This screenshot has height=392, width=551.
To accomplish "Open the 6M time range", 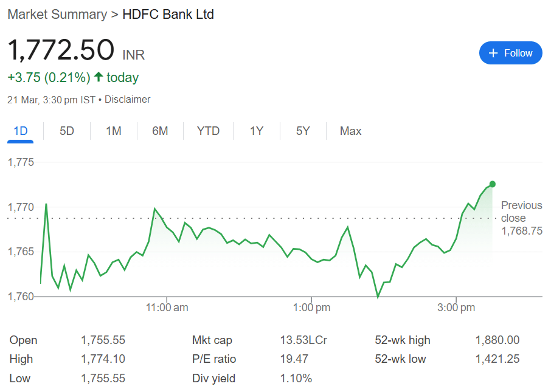I will [x=160, y=131].
